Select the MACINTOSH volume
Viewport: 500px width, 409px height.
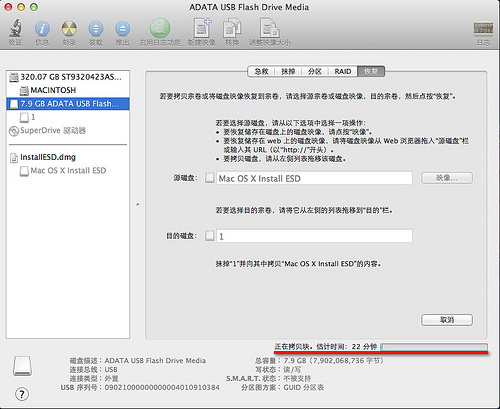68,90
